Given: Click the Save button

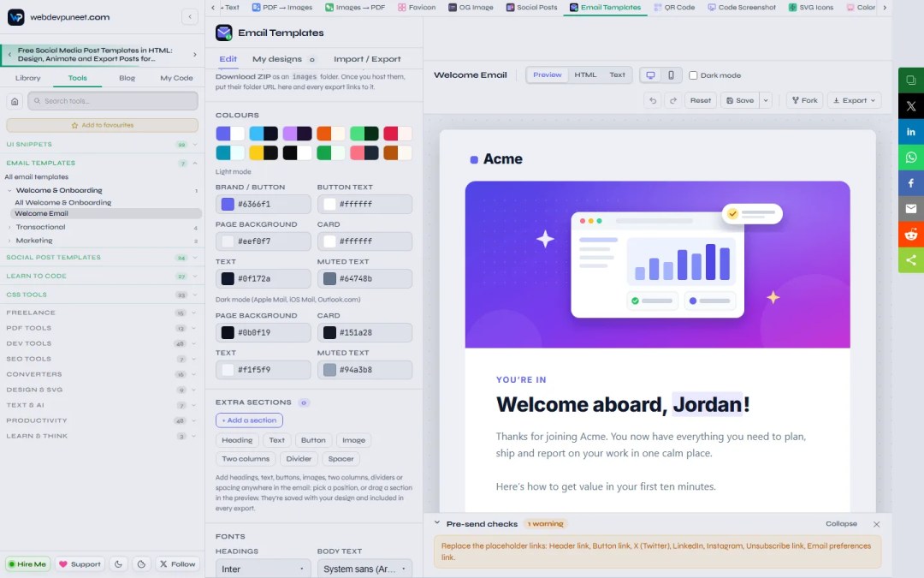Looking at the screenshot, I should click(740, 100).
